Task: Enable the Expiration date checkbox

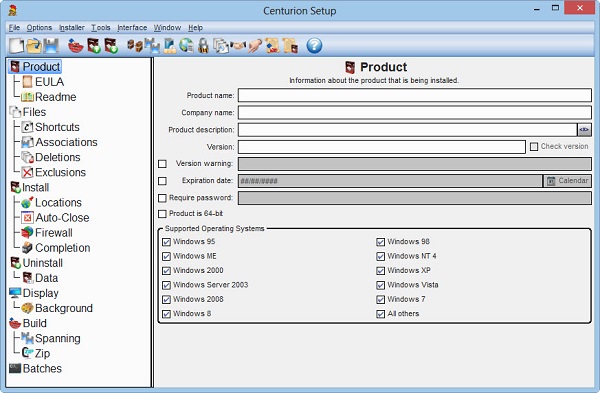Action: pyautogui.click(x=162, y=181)
